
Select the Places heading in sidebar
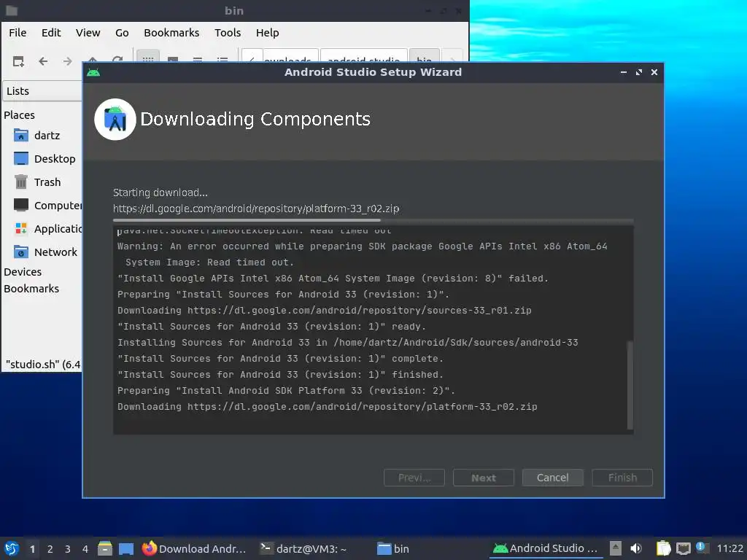coord(20,115)
